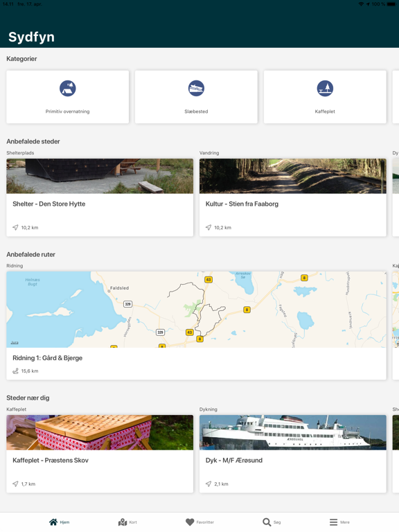
Task: Click the Kategorier section heading
Action: coord(21,59)
